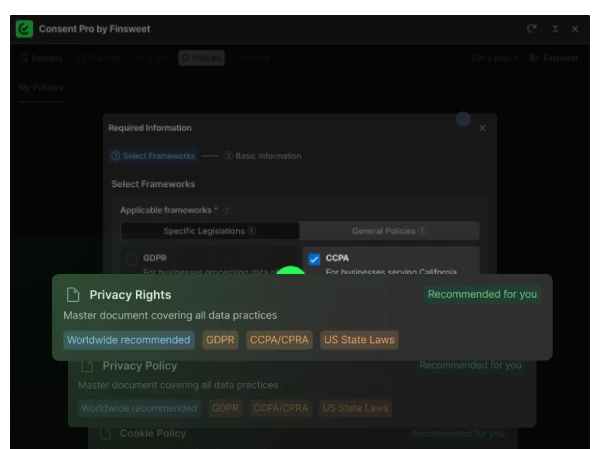This screenshot has width=600, height=449.
Task: Click the Consent Pro green logo icon
Action: (24, 29)
